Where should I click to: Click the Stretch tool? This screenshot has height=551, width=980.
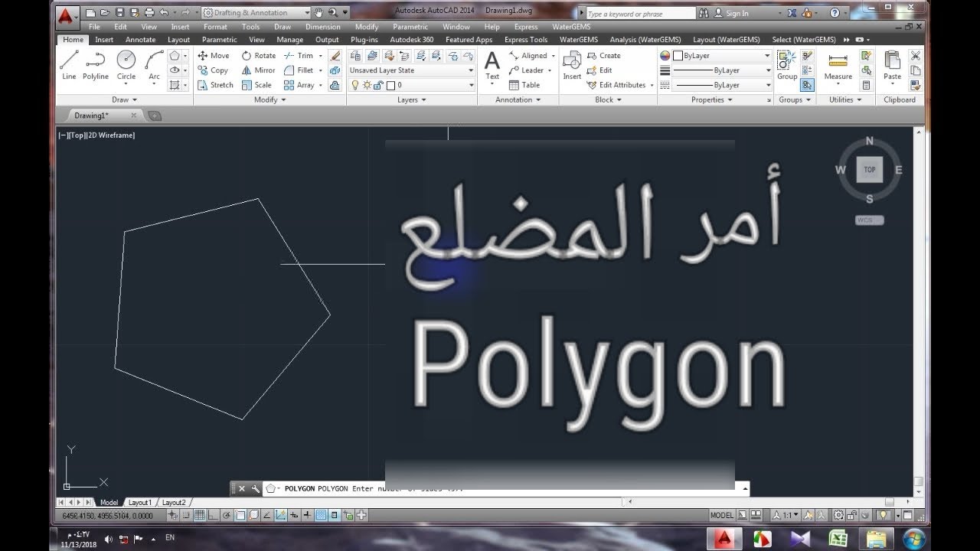(x=215, y=85)
